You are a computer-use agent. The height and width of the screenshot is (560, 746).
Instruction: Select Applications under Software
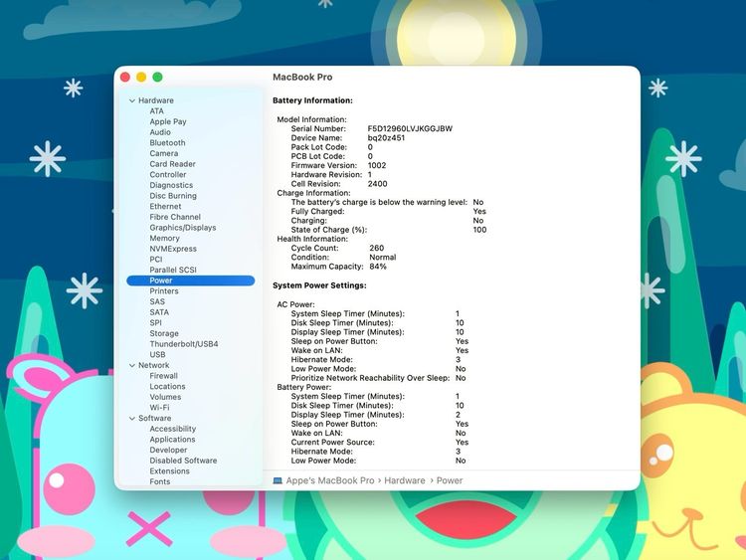172,440
